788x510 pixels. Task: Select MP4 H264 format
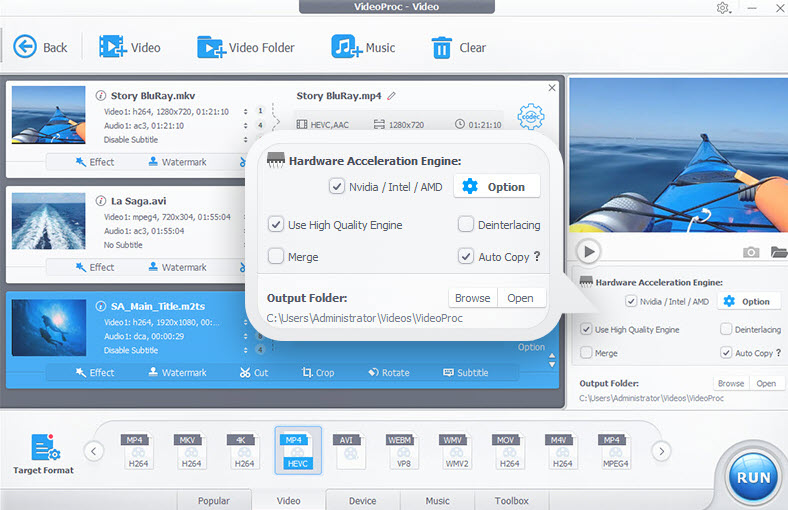[x=138, y=451]
